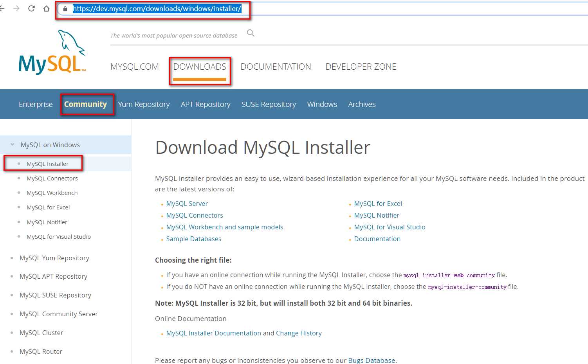
Task: Select SUSE Repository in navigation bar
Action: coord(269,105)
